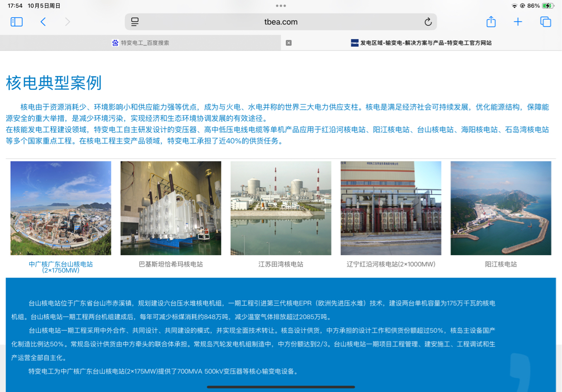562x392 pixels.
Task: Go back to the previous page
Action: point(43,22)
